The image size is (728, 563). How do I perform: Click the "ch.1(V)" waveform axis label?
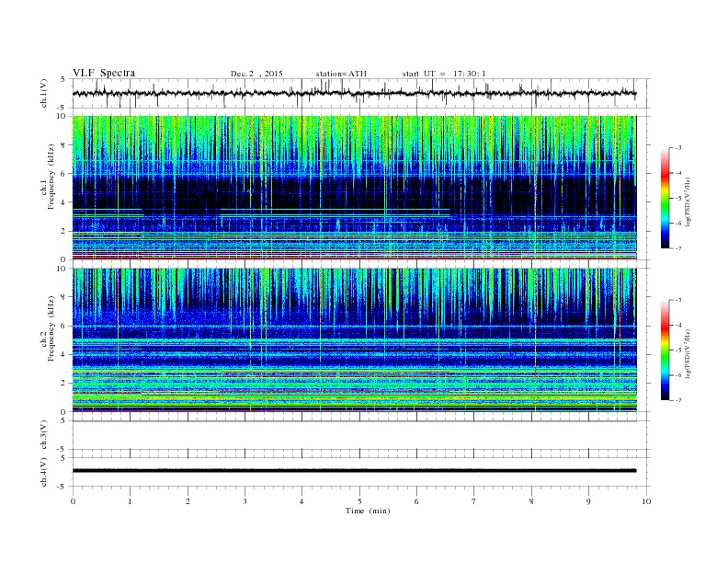point(44,93)
